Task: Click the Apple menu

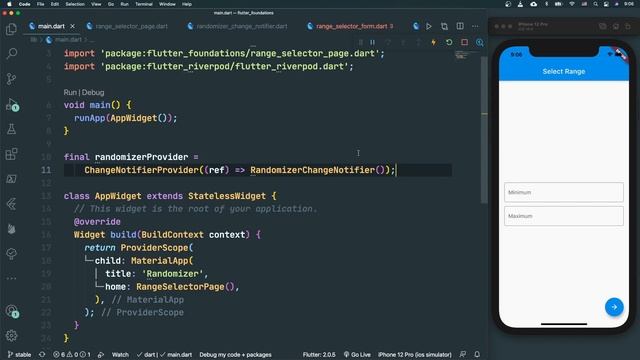Action: 9,4
